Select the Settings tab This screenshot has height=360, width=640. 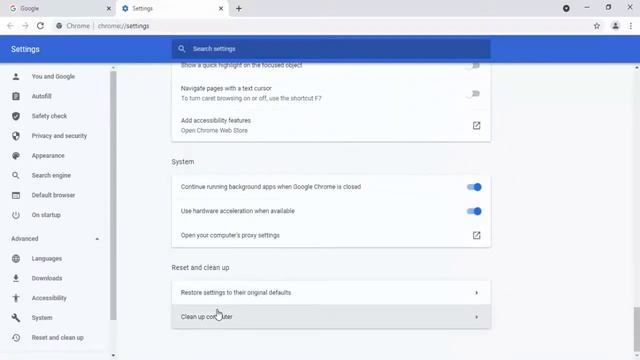coord(171,9)
